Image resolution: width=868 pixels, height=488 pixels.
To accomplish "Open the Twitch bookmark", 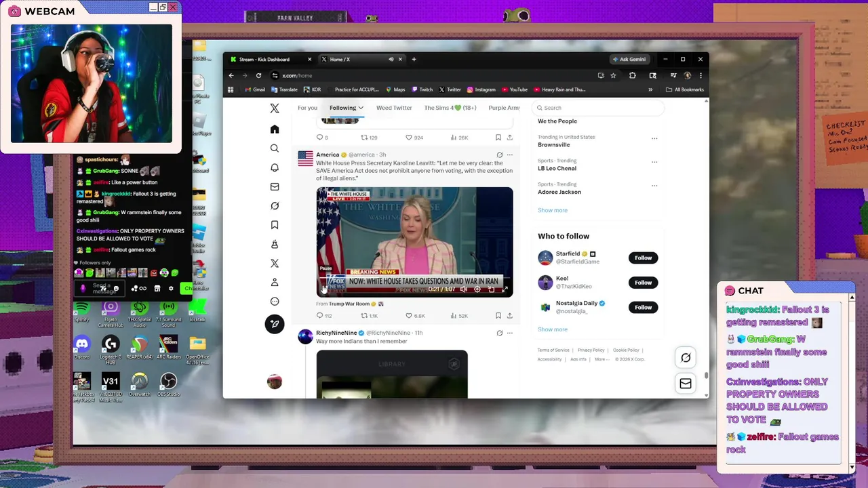I will (x=422, y=89).
